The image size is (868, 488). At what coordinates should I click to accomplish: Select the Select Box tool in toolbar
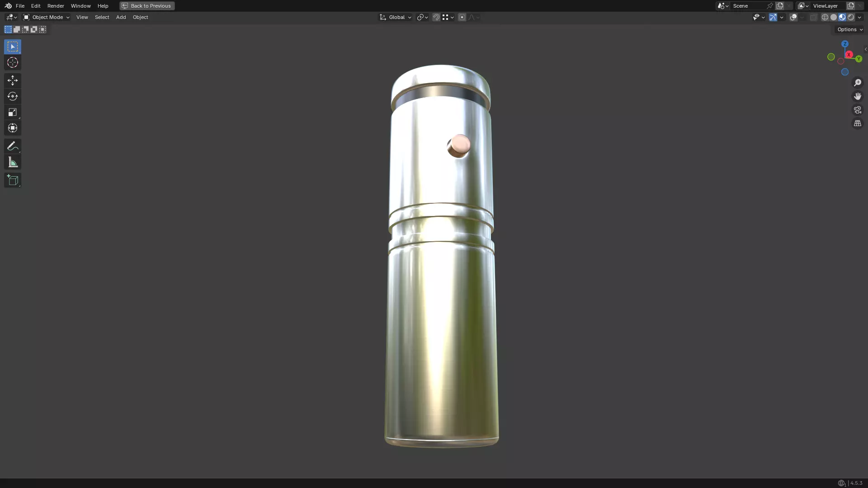pyautogui.click(x=13, y=47)
